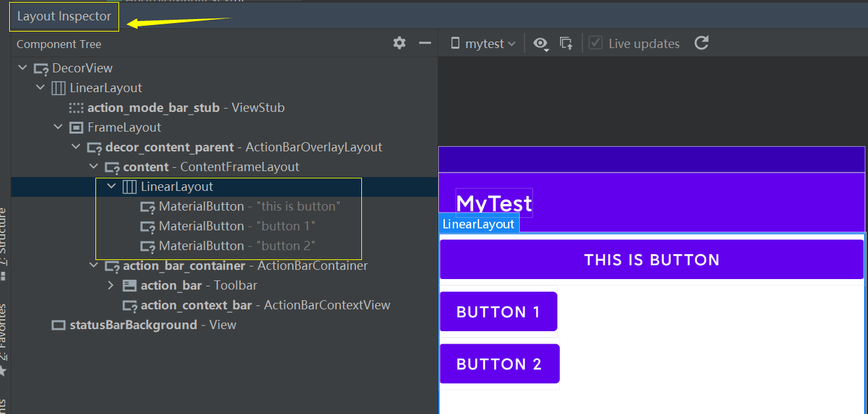Select MaterialButton "this is button" row

pyautogui.click(x=224, y=206)
